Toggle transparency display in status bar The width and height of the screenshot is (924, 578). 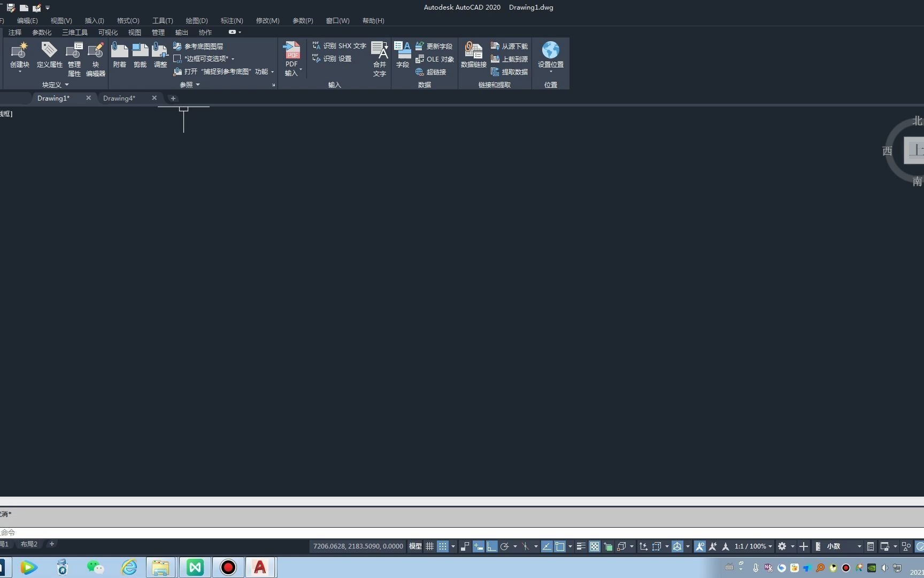594,546
